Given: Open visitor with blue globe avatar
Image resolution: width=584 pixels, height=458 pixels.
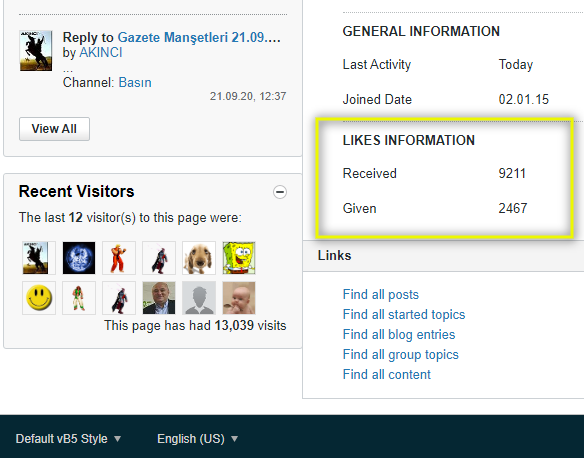Looking at the screenshot, I should point(79,258).
